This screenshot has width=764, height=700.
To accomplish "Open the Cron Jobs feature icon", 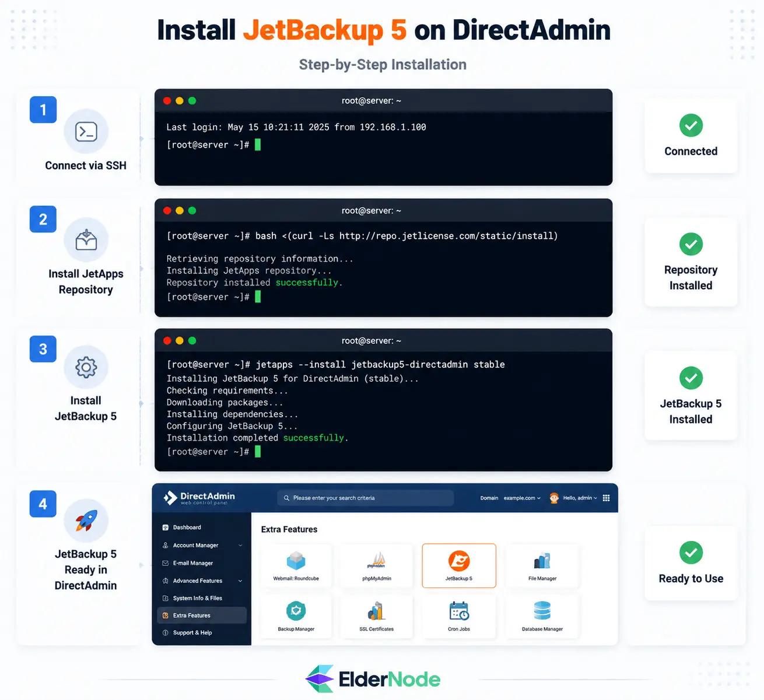I will point(459,611).
